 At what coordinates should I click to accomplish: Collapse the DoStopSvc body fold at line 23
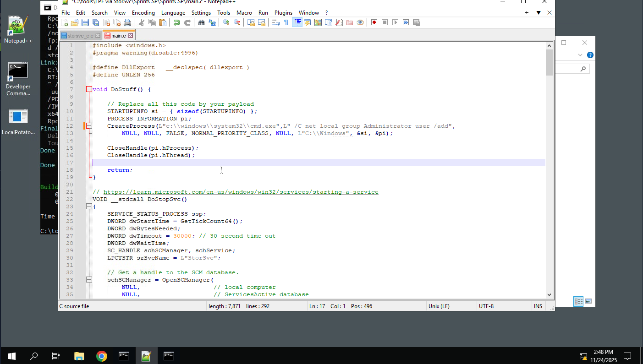click(89, 206)
